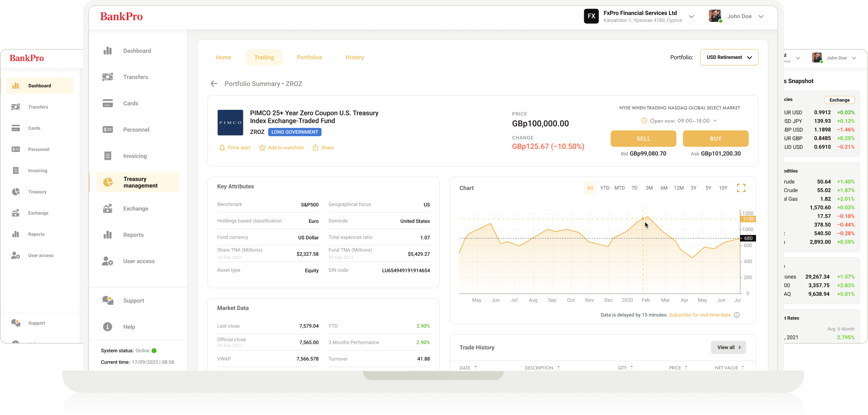
Task: Click the highlighted data point on chart
Action: (643, 219)
